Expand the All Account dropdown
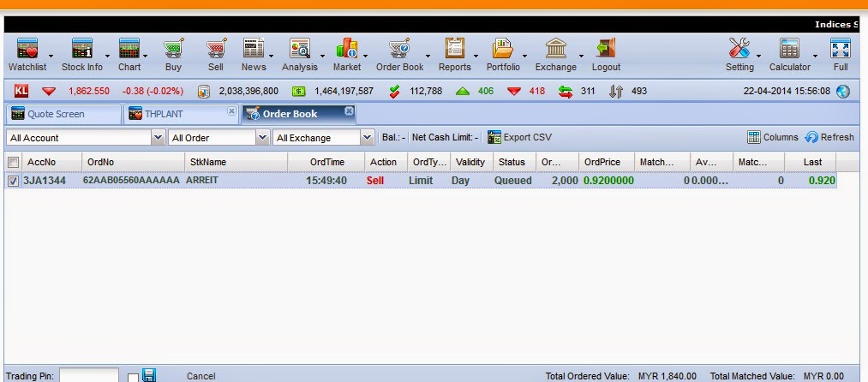 (87, 138)
